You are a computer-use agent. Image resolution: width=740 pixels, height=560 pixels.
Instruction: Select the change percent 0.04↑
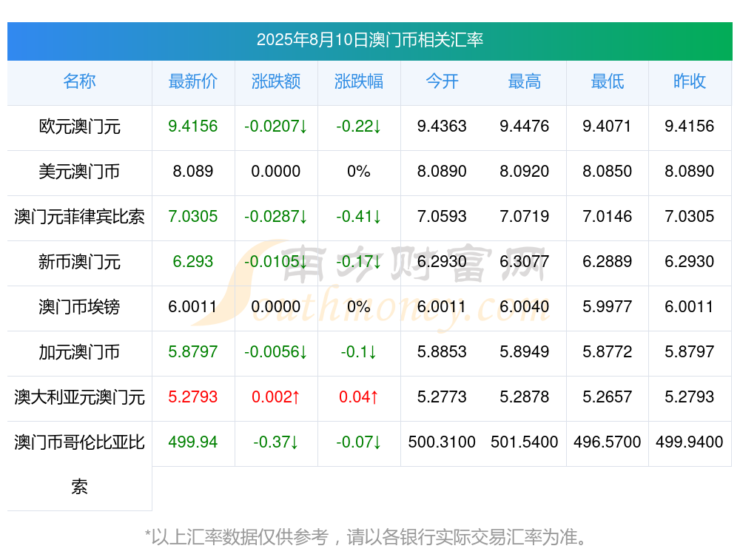click(359, 397)
